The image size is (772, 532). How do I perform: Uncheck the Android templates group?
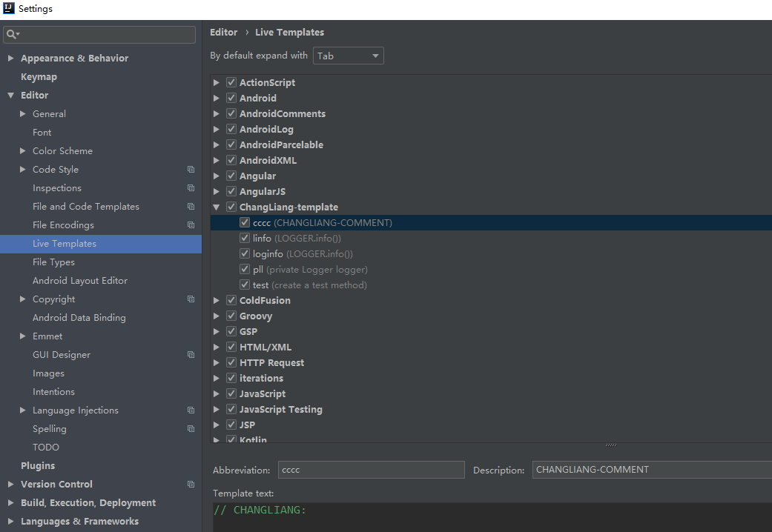point(231,98)
